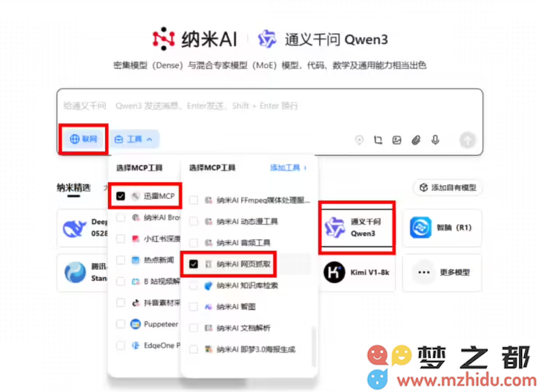This screenshot has width=538, height=392.
Task: Click the 纳米AI 知识库检索 blue icon
Action: [208, 285]
